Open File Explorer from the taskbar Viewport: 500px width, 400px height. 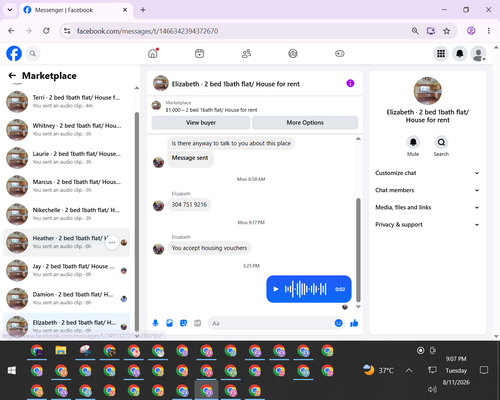pyautogui.click(x=61, y=351)
